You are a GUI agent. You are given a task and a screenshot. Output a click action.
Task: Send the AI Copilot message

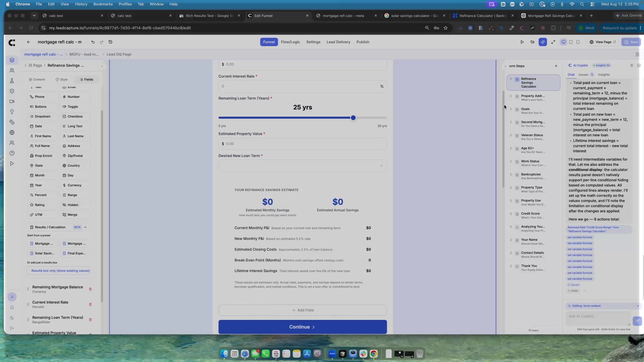(x=637, y=321)
